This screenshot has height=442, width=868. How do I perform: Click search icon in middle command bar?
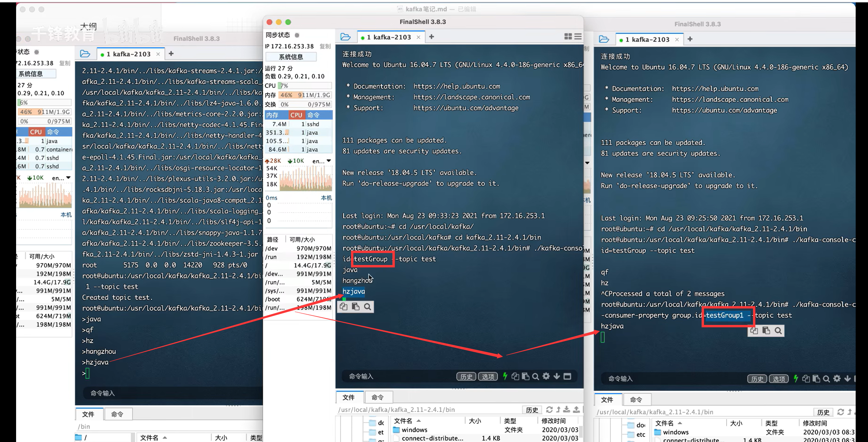(x=536, y=377)
